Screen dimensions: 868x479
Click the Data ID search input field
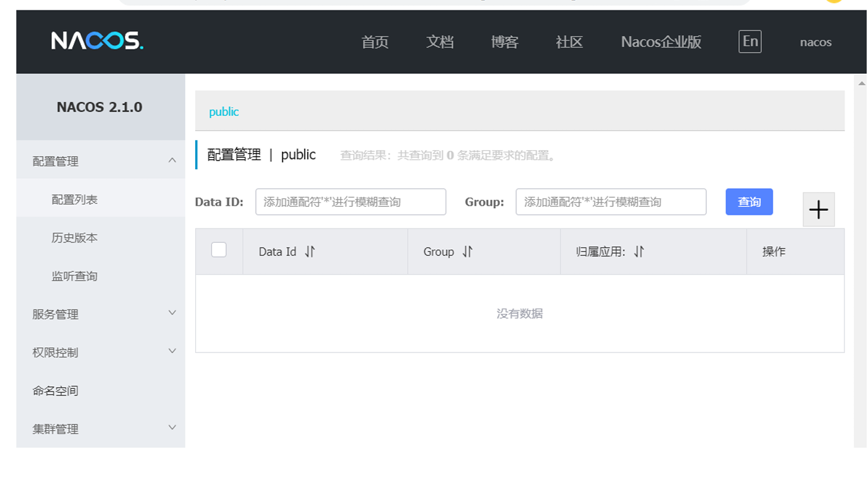350,202
